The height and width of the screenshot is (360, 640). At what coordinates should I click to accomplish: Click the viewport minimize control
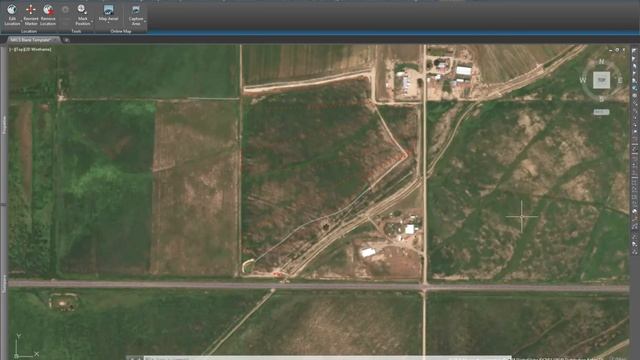[611, 50]
